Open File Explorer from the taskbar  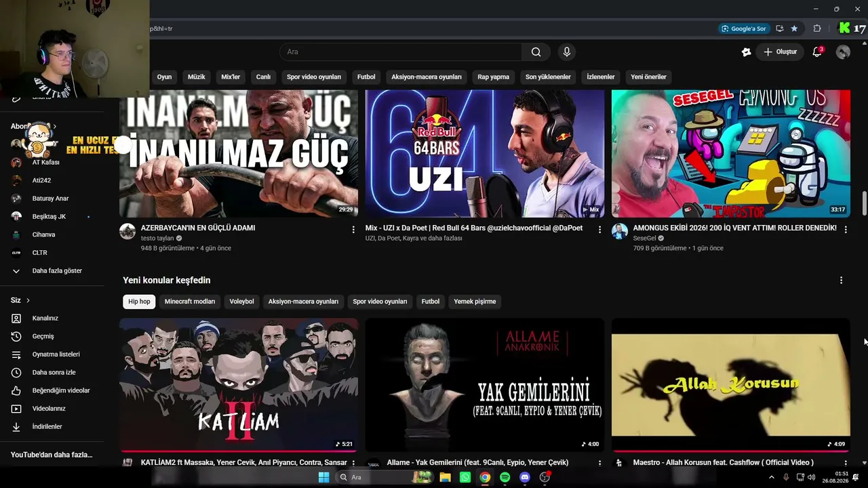(445, 477)
